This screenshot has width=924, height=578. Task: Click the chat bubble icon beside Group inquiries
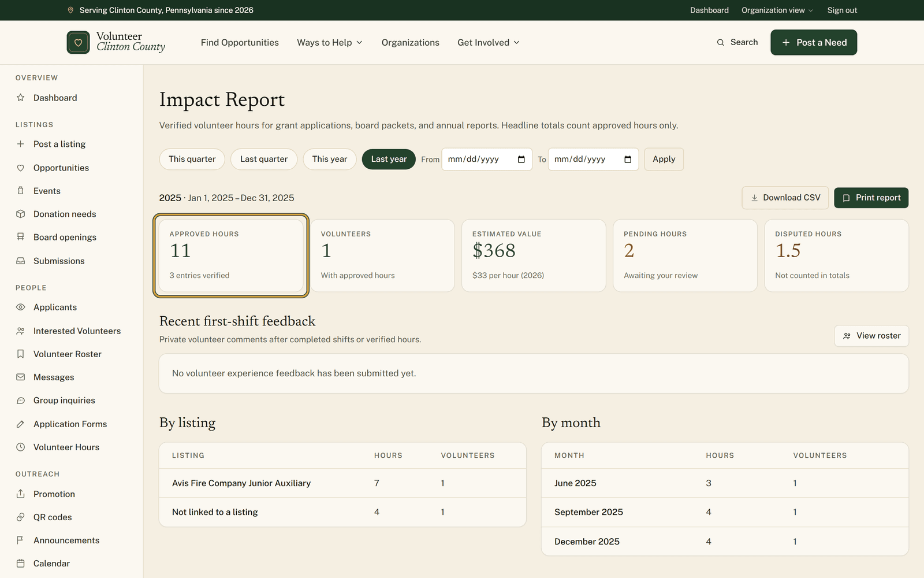point(21,400)
